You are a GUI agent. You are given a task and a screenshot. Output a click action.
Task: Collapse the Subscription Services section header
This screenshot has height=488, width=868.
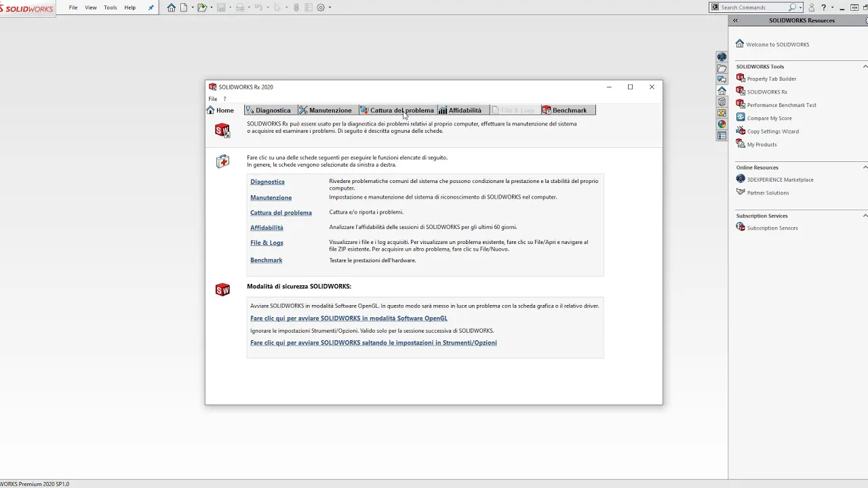[865, 216]
